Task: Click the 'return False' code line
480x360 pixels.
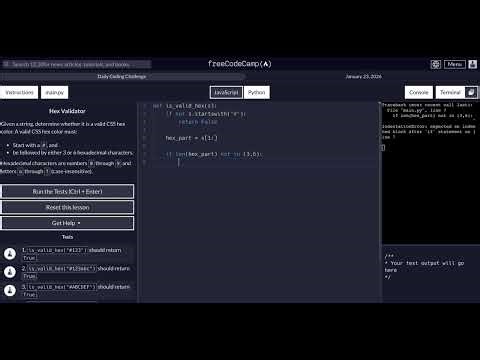Action: tap(198, 122)
